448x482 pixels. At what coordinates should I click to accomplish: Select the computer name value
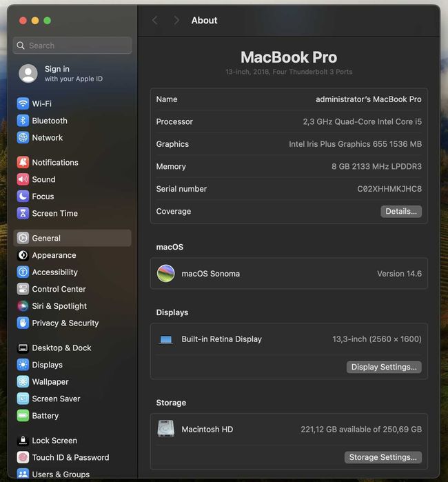click(369, 99)
